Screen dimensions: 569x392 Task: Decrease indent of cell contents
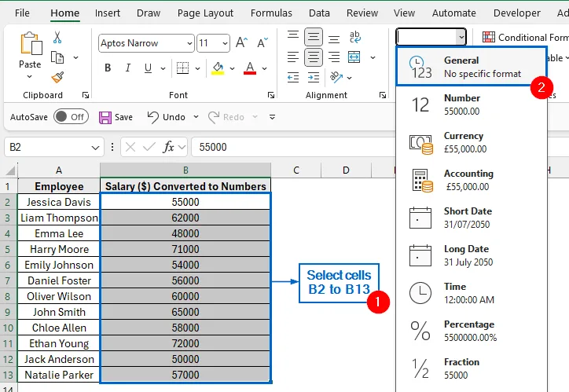[293, 77]
